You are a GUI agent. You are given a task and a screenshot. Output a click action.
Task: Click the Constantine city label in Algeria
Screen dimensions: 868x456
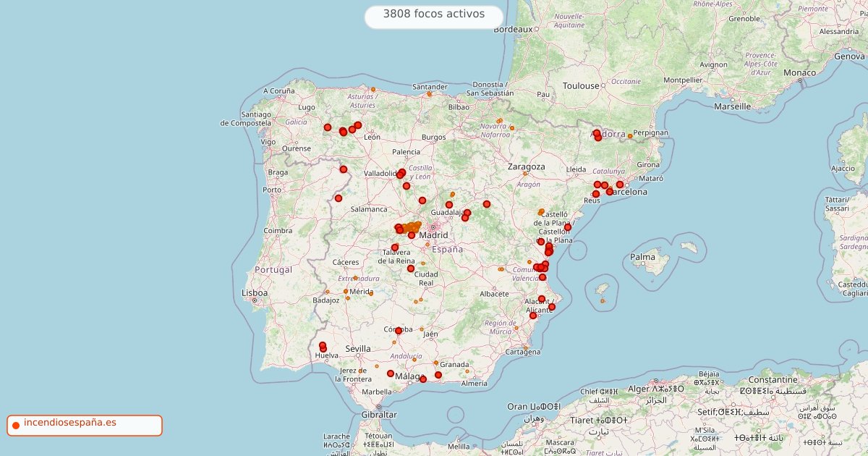pyautogui.click(x=773, y=379)
